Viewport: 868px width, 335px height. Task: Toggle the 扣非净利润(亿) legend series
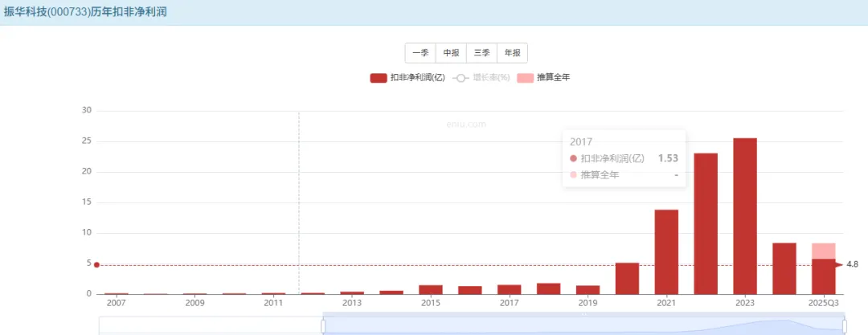point(407,77)
